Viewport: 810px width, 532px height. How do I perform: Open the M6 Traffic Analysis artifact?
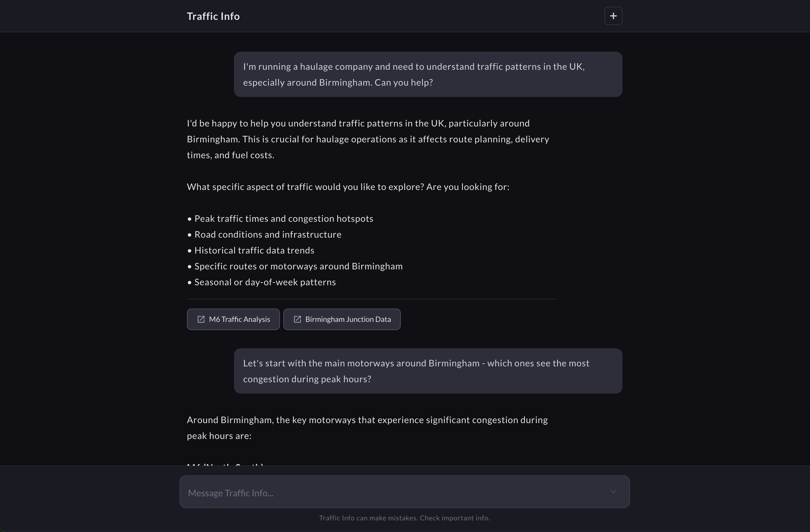click(233, 319)
